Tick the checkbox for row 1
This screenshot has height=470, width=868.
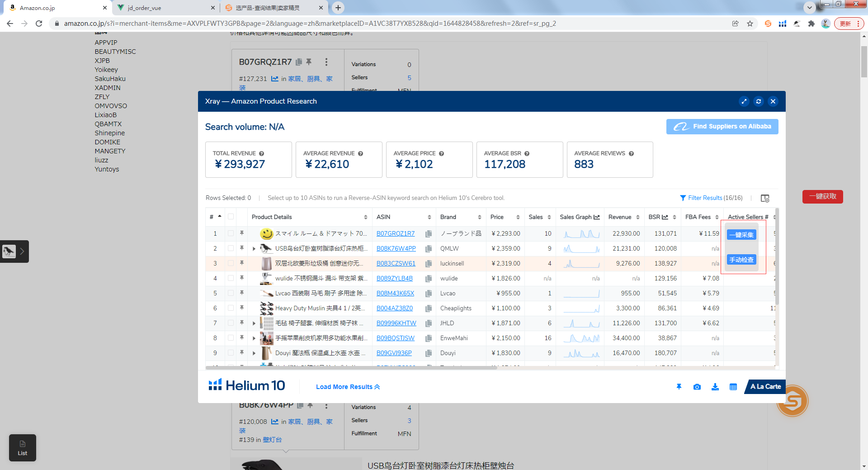coord(231,233)
